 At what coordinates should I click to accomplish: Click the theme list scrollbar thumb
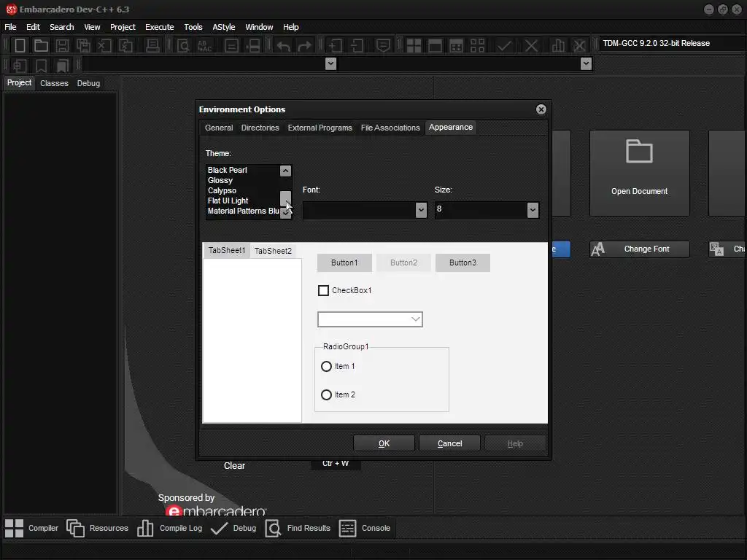(x=285, y=198)
